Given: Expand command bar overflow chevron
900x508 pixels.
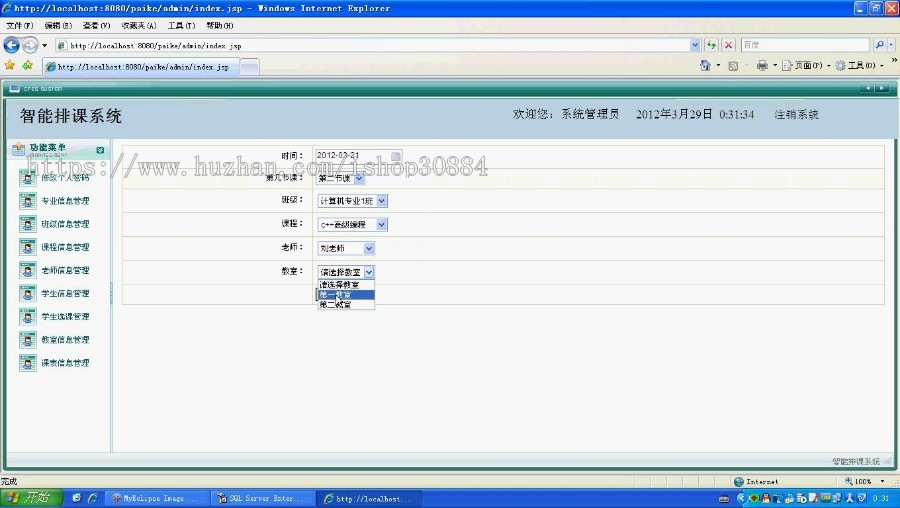Looking at the screenshot, I should 894,60.
